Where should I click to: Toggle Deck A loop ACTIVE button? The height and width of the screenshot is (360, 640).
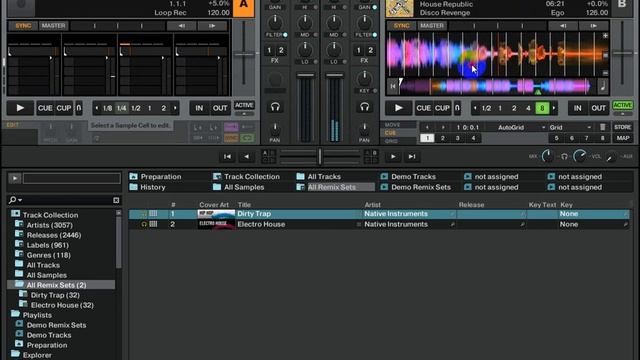(244, 105)
